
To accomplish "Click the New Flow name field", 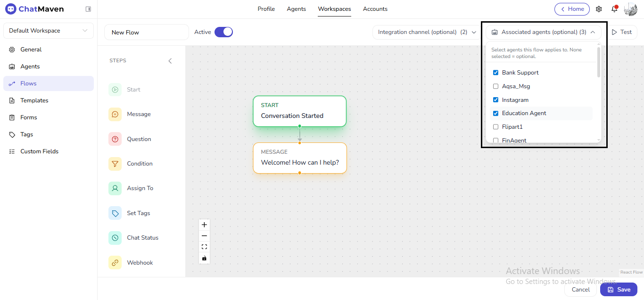I will click(x=146, y=33).
